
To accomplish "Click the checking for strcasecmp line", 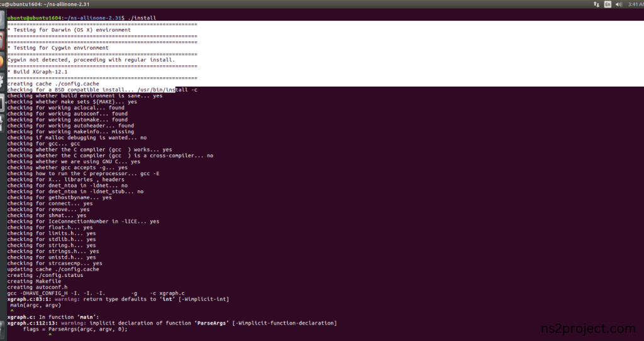I will click(x=55, y=264).
